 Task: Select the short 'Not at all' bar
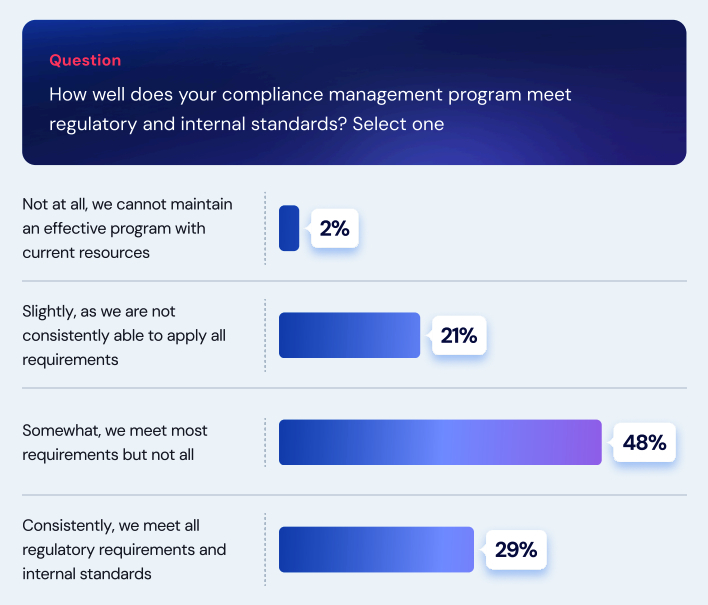289,228
